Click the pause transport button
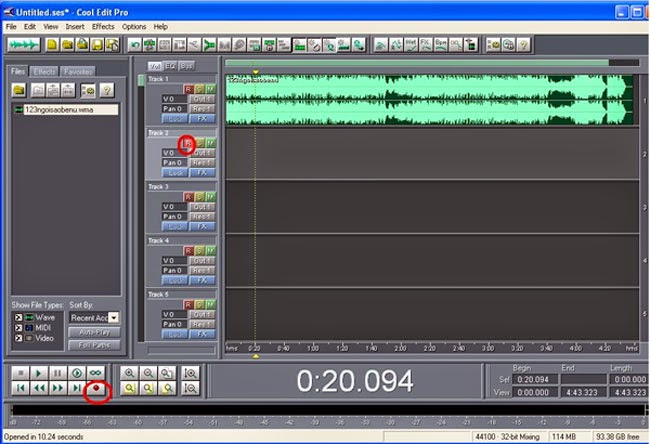Screen dimensions: 650x444 [59, 372]
